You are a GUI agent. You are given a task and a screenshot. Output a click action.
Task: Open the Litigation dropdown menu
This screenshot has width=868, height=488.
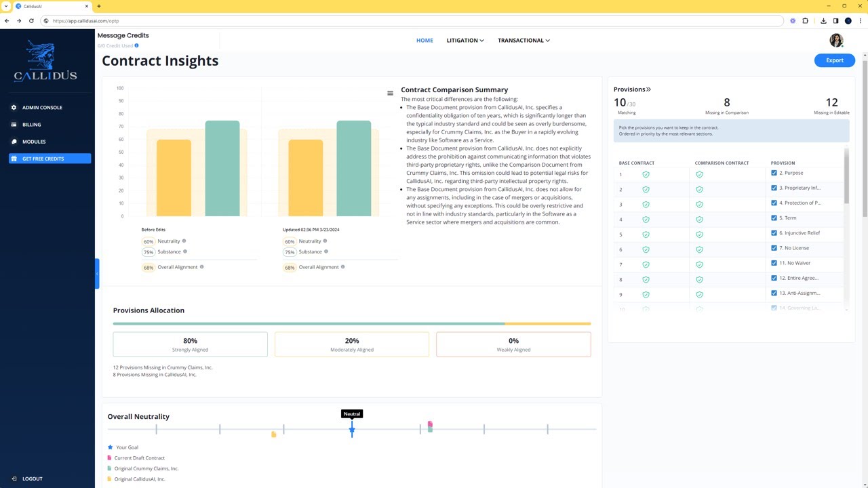pyautogui.click(x=465, y=41)
